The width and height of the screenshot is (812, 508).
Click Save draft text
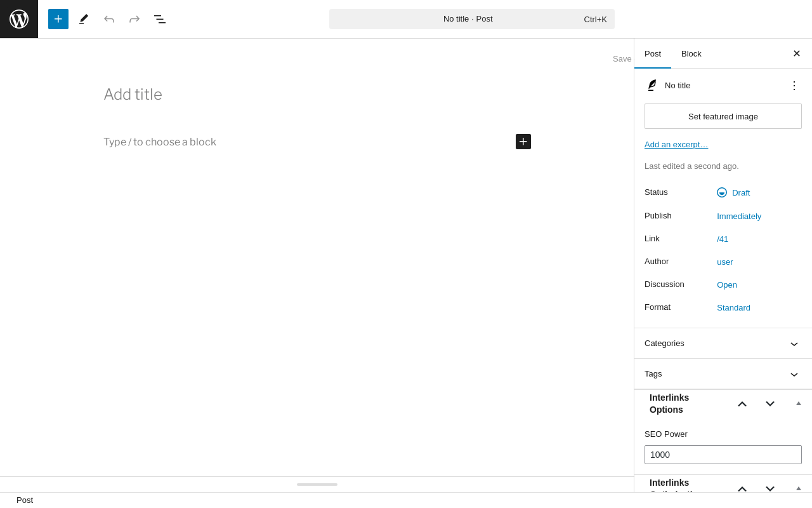tap(622, 58)
